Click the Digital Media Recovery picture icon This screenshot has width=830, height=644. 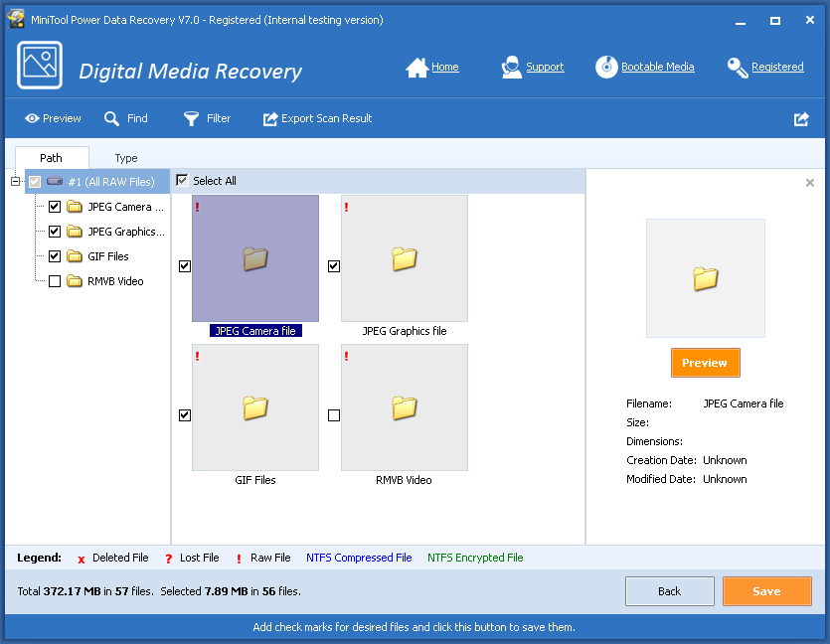coord(40,65)
